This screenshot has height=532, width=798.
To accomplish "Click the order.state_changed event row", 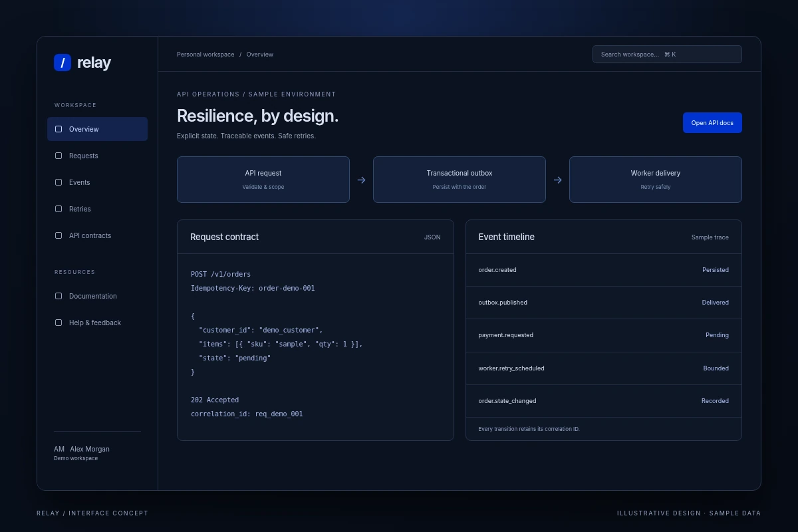I will coord(604,401).
